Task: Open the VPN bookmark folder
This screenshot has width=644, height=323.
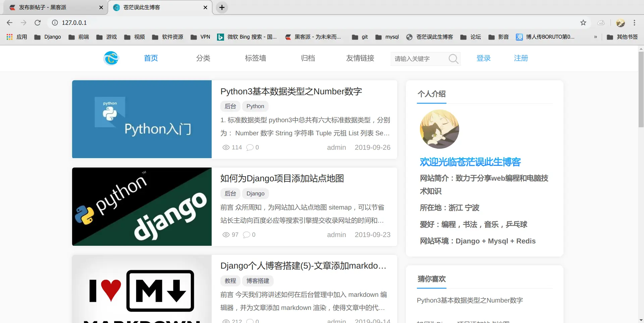Action: pyautogui.click(x=200, y=37)
